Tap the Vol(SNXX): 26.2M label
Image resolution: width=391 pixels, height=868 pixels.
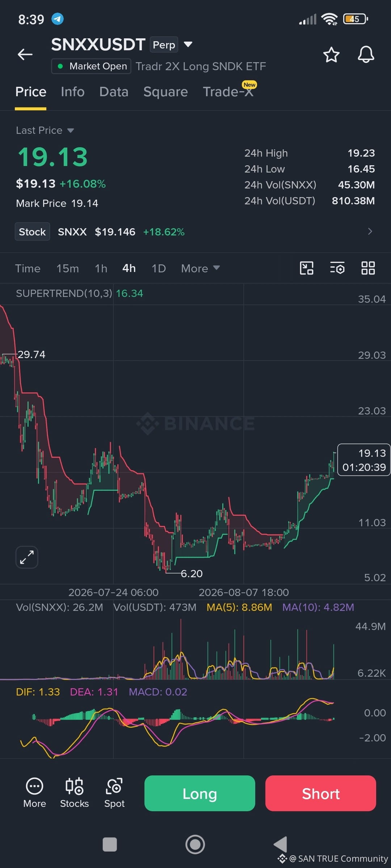tap(59, 607)
